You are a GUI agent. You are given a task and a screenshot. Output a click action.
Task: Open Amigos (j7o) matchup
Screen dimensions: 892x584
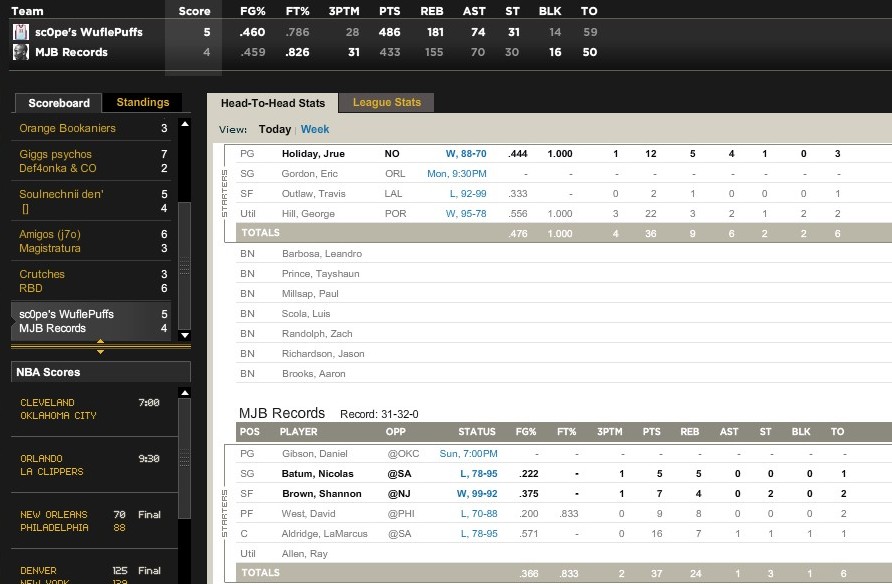[50, 234]
